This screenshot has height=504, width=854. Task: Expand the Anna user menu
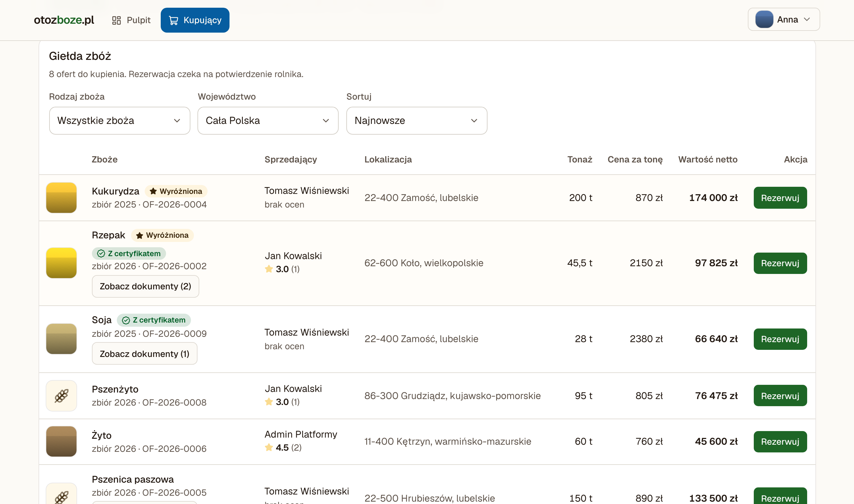click(x=784, y=19)
